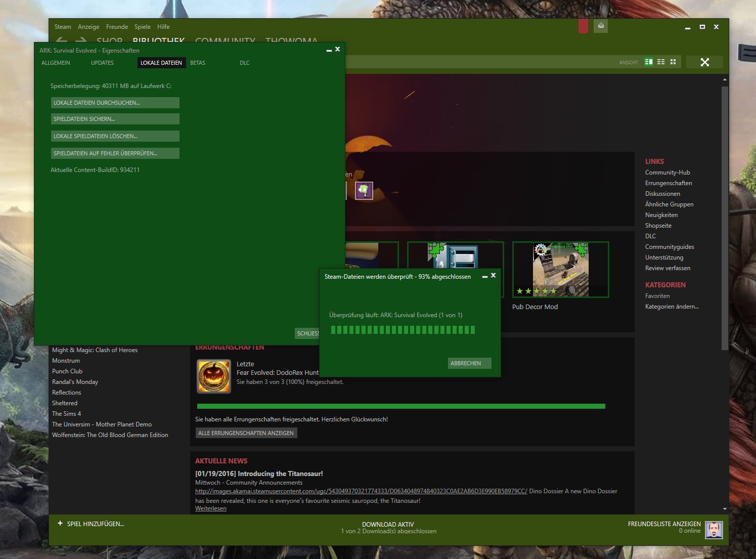
Task: Open the Ähnliche Gruppen link
Action: [x=669, y=204]
